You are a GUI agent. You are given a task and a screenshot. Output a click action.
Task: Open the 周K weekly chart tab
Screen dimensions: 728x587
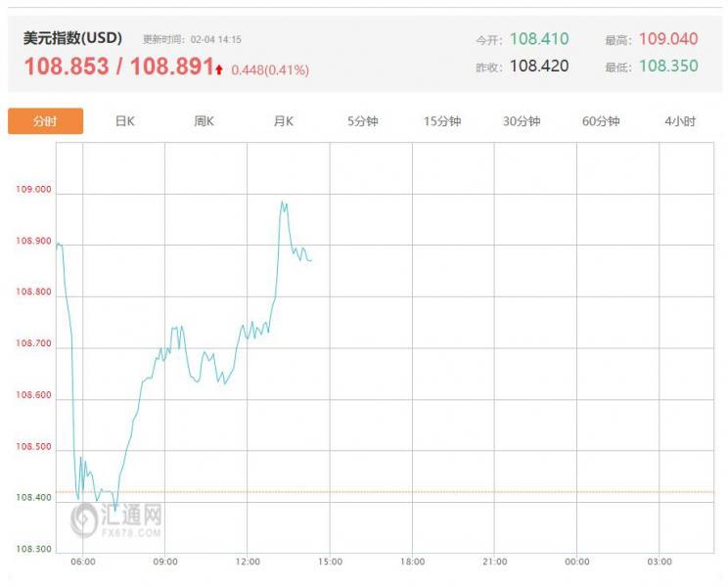click(x=204, y=121)
